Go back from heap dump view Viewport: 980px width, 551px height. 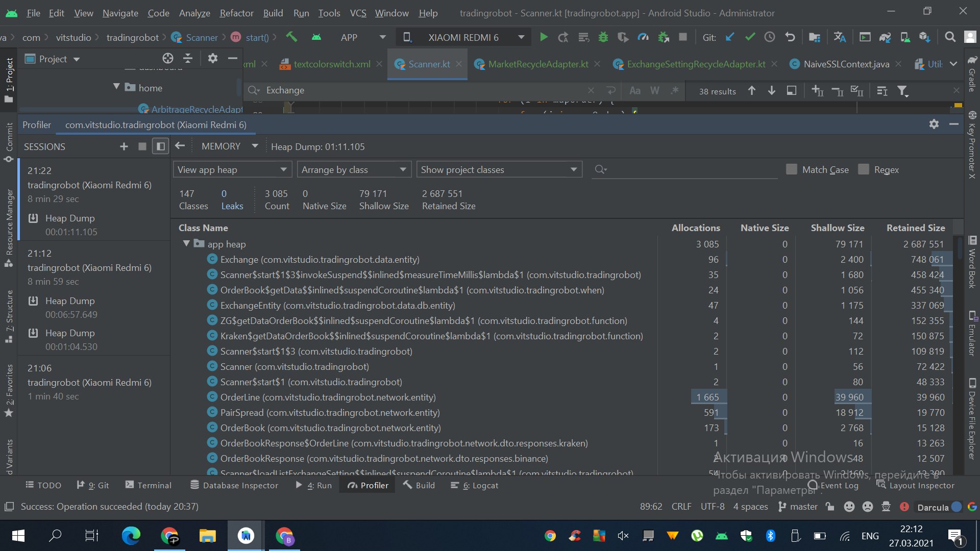180,146
